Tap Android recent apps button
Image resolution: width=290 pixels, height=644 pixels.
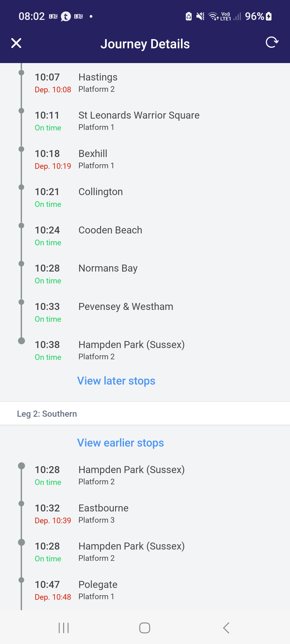64,628
